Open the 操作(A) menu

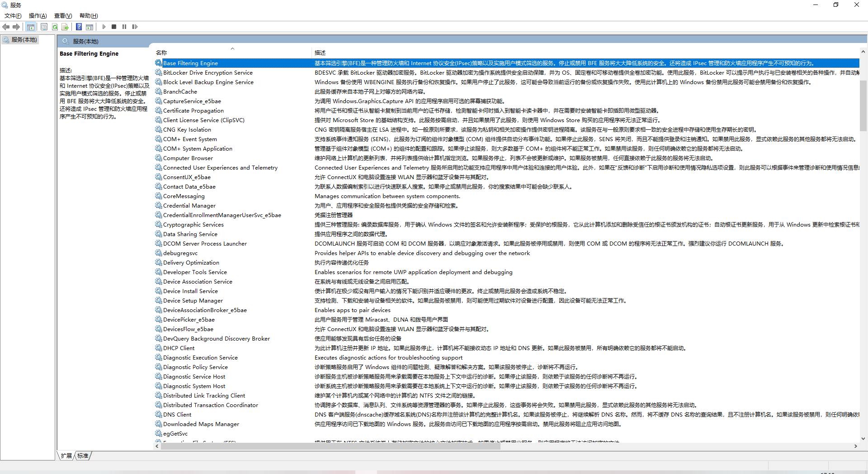point(38,16)
